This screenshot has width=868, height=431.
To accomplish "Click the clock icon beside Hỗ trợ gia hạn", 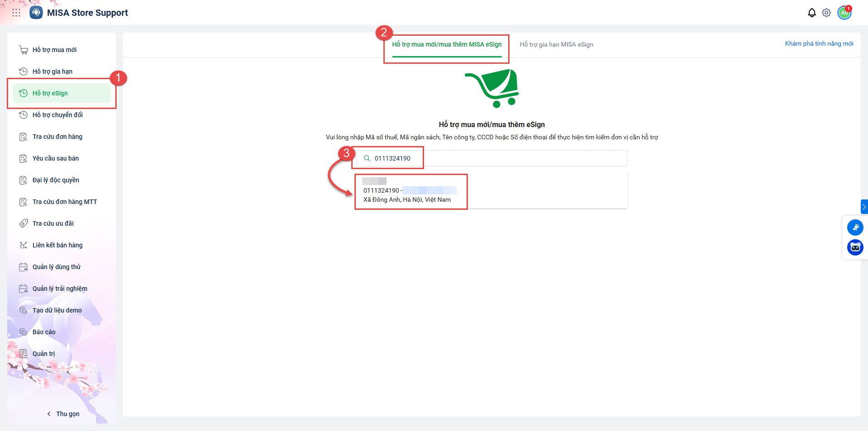I will click(24, 71).
